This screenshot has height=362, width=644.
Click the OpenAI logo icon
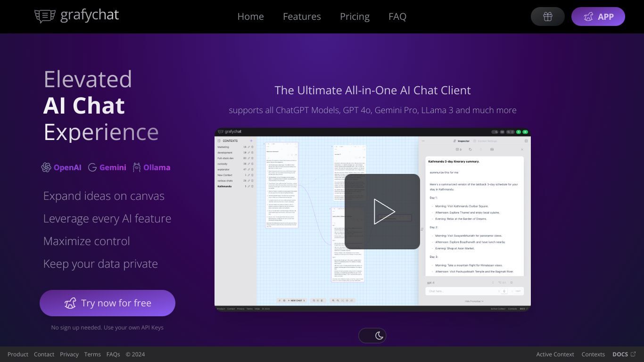coord(46,167)
